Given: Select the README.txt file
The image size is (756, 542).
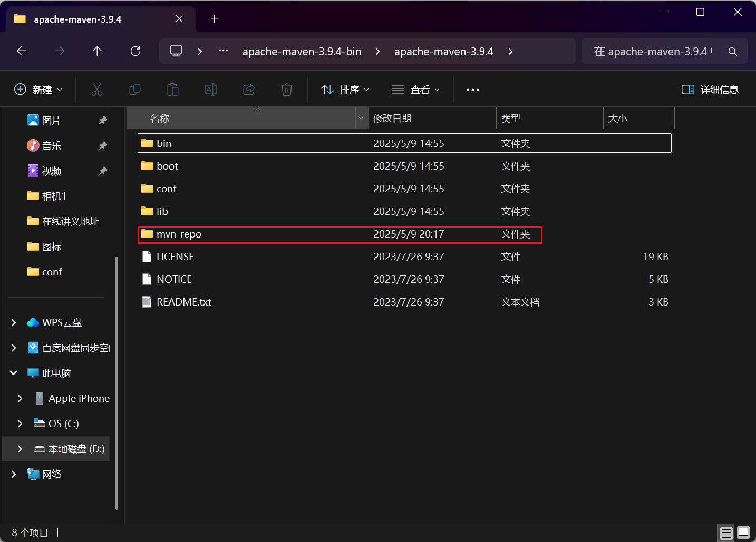Looking at the screenshot, I should coord(404,302).
